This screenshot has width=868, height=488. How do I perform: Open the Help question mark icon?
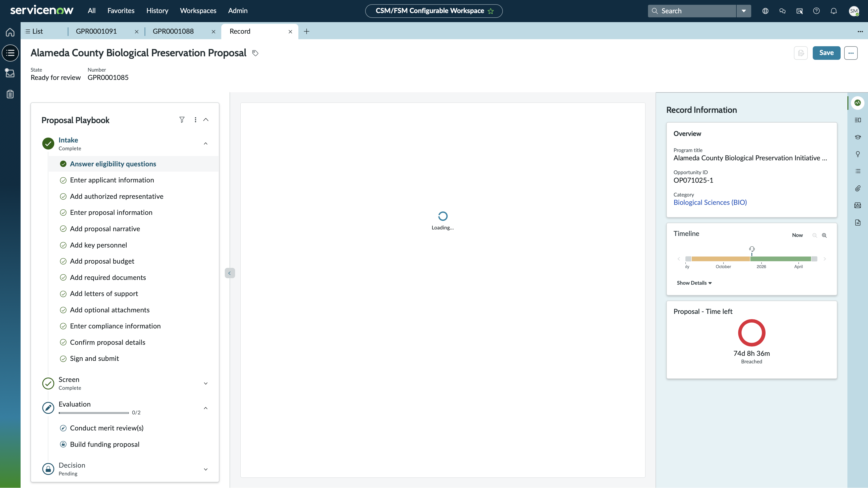816,11
